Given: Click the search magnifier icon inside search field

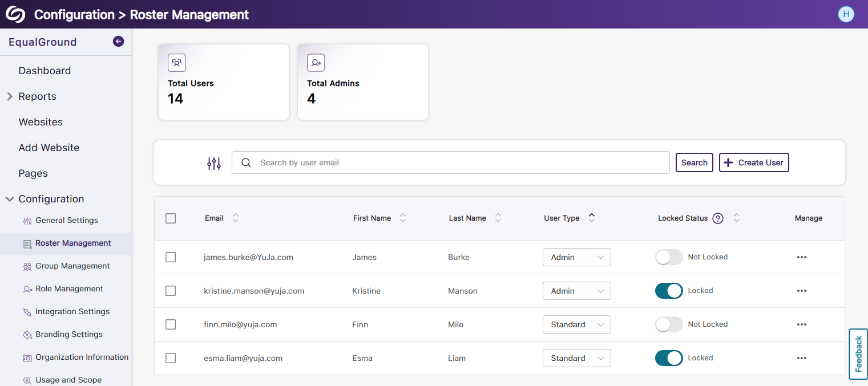Looking at the screenshot, I should pyautogui.click(x=246, y=162).
